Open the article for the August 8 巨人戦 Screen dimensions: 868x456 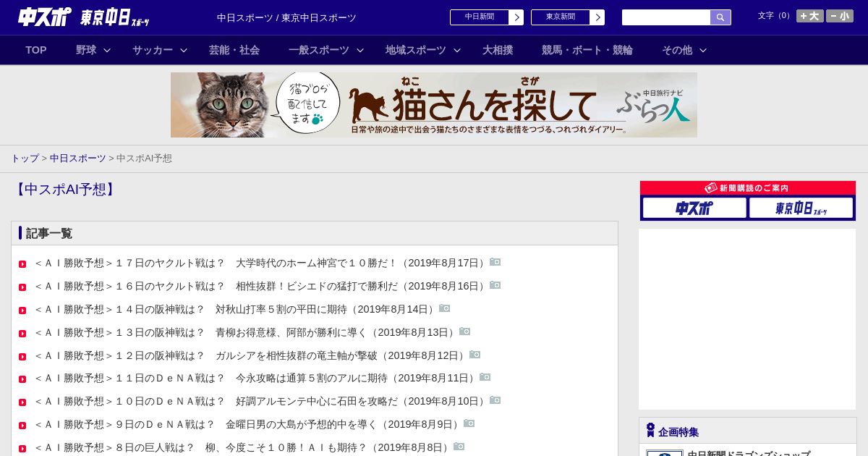pos(243,447)
